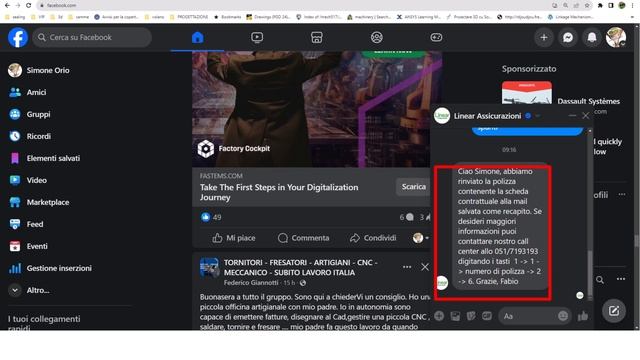Open the emoji picker in chat
640x360 pixels.
tap(563, 316)
